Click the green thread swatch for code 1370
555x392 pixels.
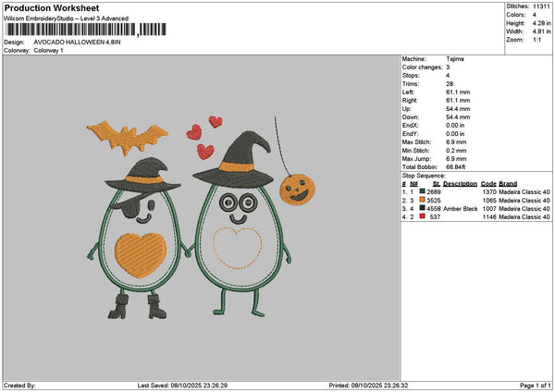423,191
